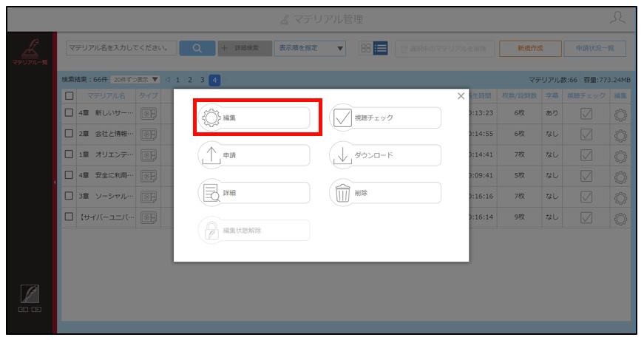The width and height of the screenshot is (644, 340).
Task: Toggle the select-all checkbox in header
Action: click(69, 95)
